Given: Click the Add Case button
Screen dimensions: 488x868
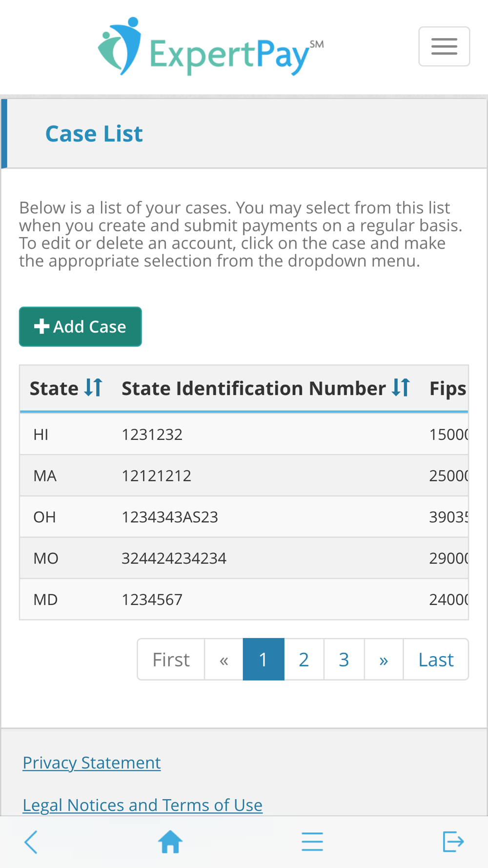Looking at the screenshot, I should pos(81,327).
